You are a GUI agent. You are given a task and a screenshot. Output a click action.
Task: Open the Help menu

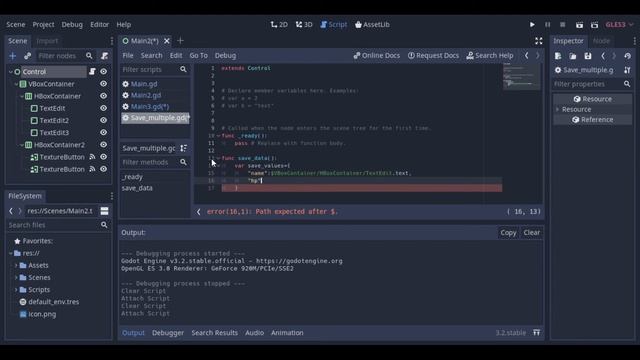[x=124, y=24]
